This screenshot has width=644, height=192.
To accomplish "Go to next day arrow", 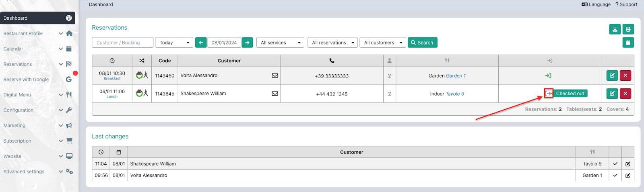I will (x=248, y=43).
